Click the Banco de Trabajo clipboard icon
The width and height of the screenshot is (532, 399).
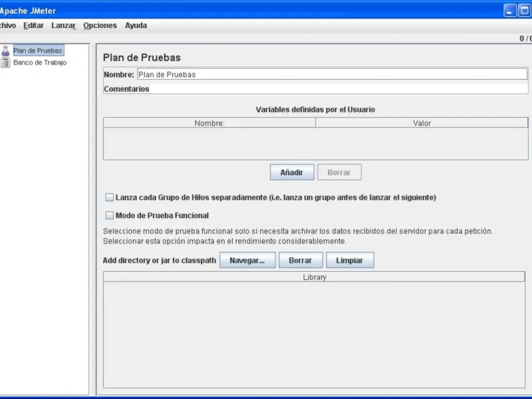point(5,63)
